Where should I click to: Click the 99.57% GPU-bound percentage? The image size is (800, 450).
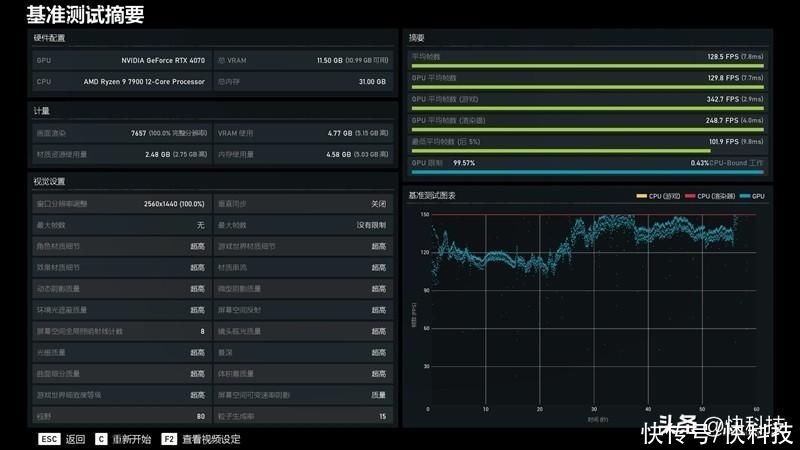coord(464,163)
